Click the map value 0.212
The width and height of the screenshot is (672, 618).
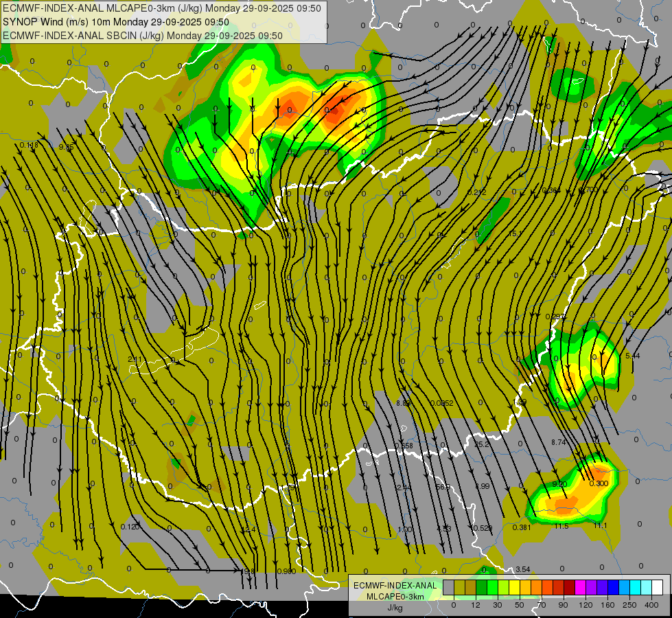point(476,192)
